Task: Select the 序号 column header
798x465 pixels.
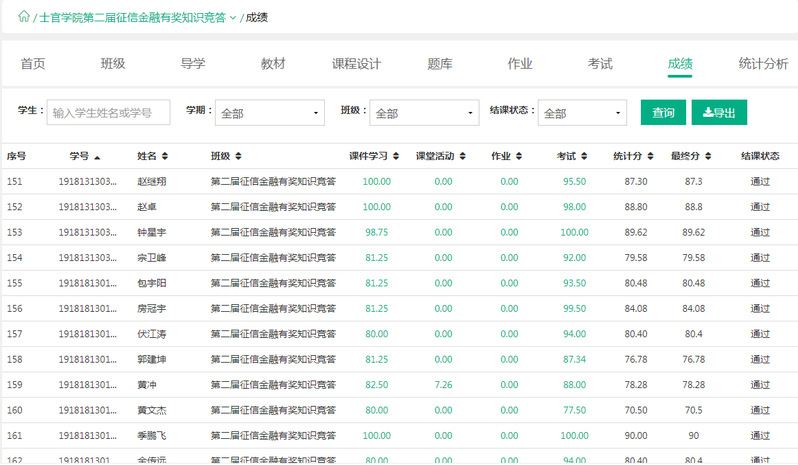Action: (16, 156)
